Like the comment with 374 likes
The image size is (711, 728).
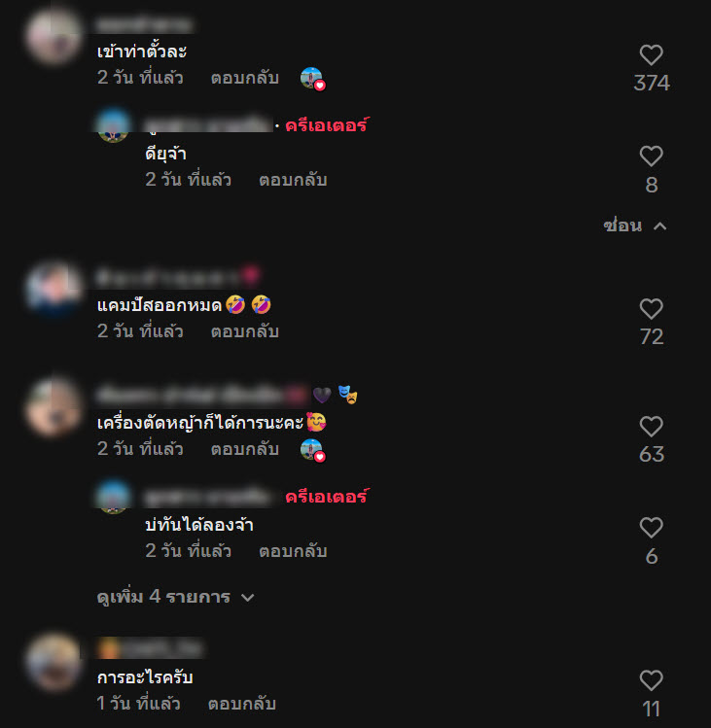coord(651,54)
